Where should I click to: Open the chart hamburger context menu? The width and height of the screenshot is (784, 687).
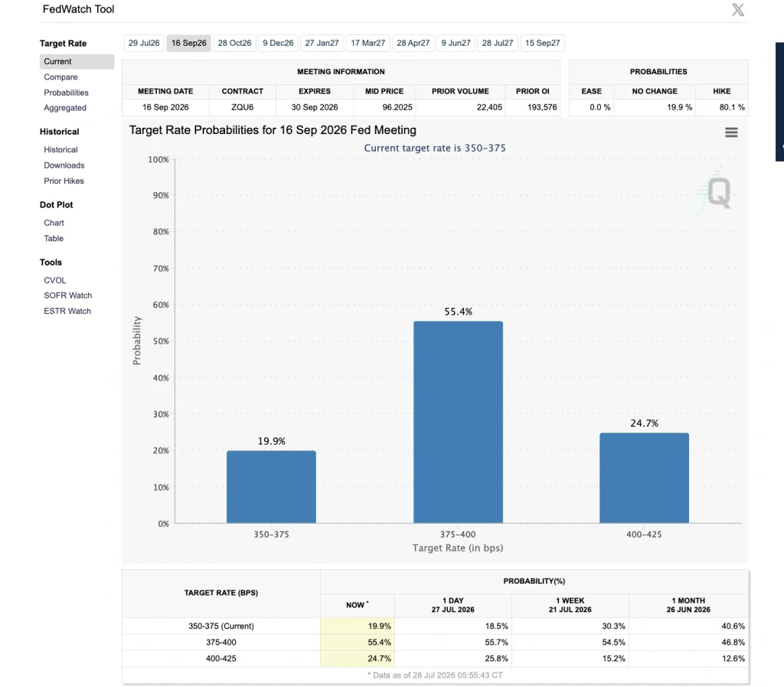tap(731, 132)
